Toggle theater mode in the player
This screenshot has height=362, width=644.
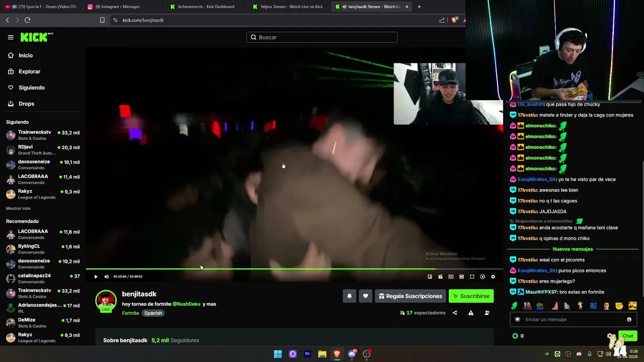[x=461, y=277]
